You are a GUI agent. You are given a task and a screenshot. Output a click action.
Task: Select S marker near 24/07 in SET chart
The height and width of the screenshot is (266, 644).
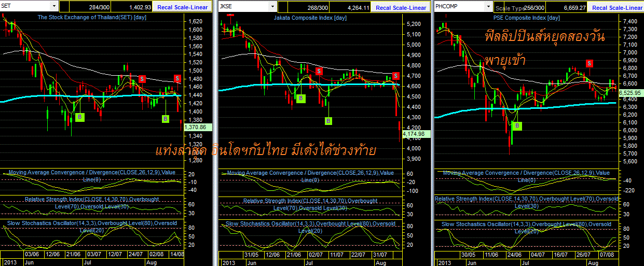[143, 79]
